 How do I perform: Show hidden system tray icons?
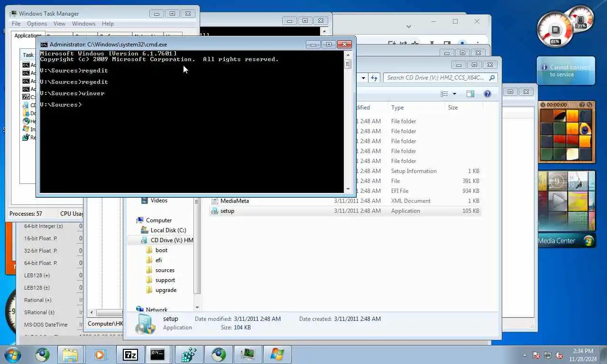tap(524, 355)
